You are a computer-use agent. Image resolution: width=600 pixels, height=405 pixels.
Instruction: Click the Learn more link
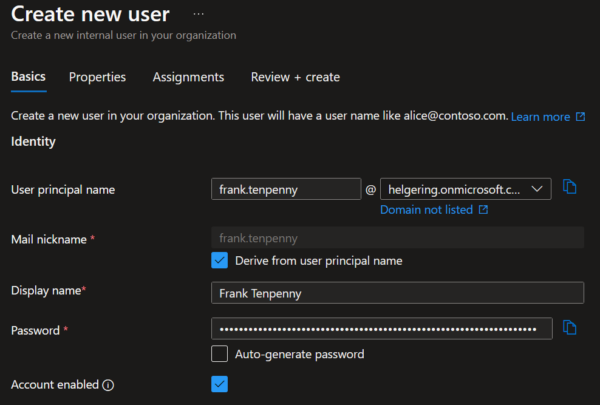coord(540,117)
